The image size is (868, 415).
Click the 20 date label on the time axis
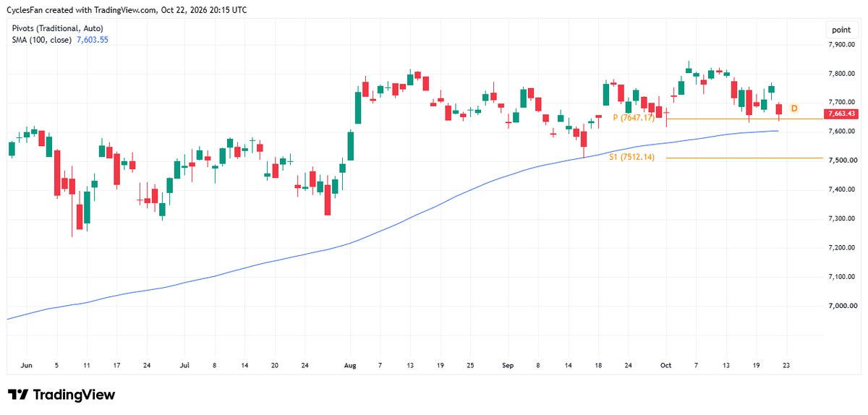(x=275, y=366)
